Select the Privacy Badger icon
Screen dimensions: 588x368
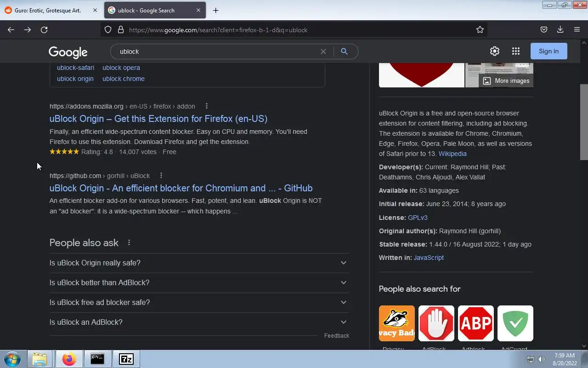tap(397, 323)
